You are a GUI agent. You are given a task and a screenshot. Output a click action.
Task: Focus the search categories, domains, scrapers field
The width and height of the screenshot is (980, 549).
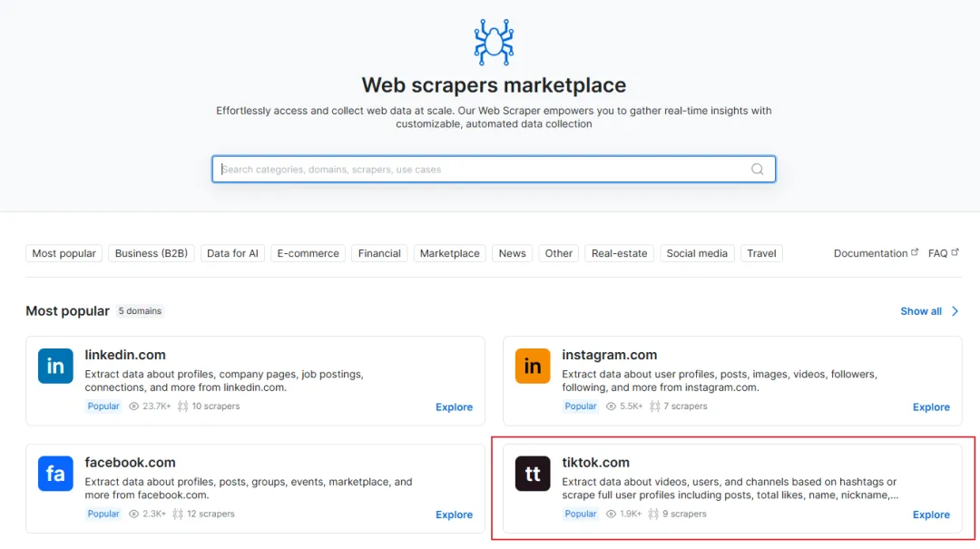(494, 169)
